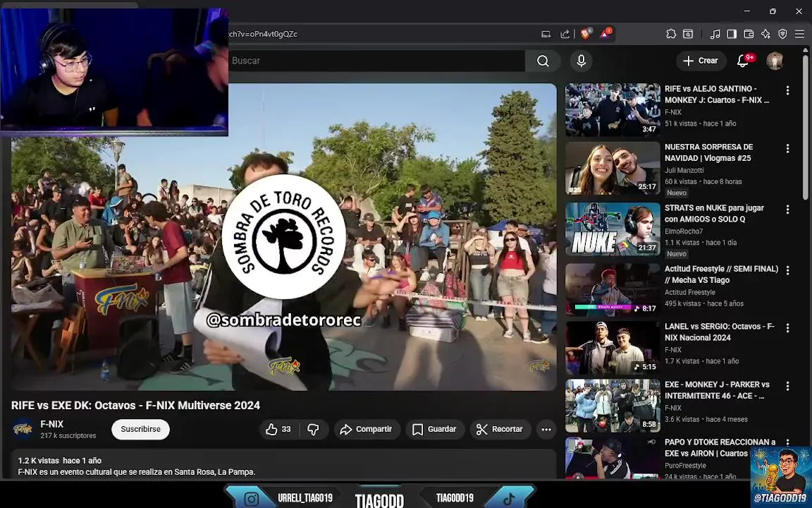
Task: Click the install app icon in address bar
Action: coord(546,34)
